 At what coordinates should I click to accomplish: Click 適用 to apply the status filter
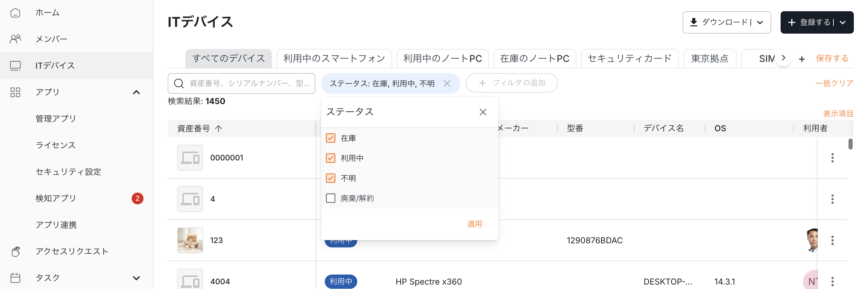coord(474,224)
